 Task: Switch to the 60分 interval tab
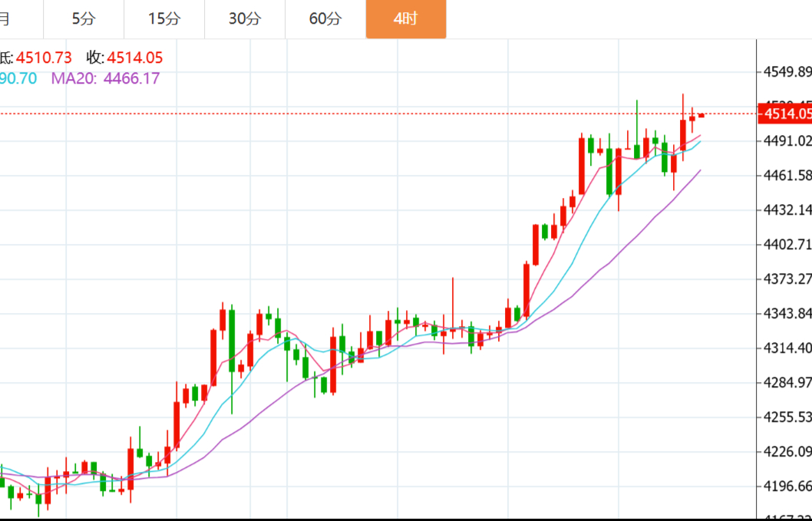click(x=325, y=19)
